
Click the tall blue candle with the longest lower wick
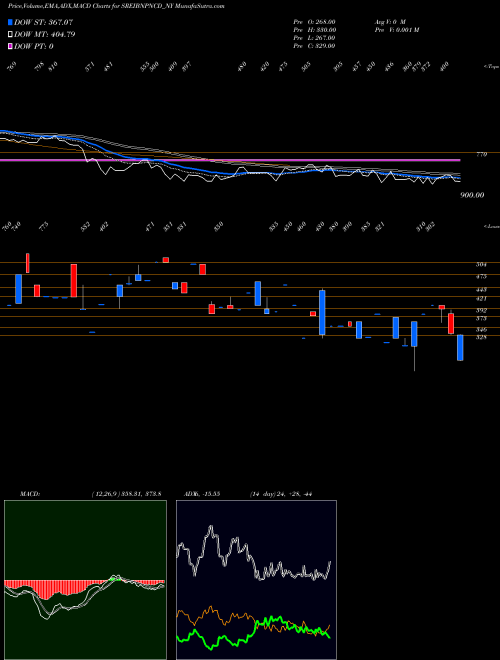[414, 334]
